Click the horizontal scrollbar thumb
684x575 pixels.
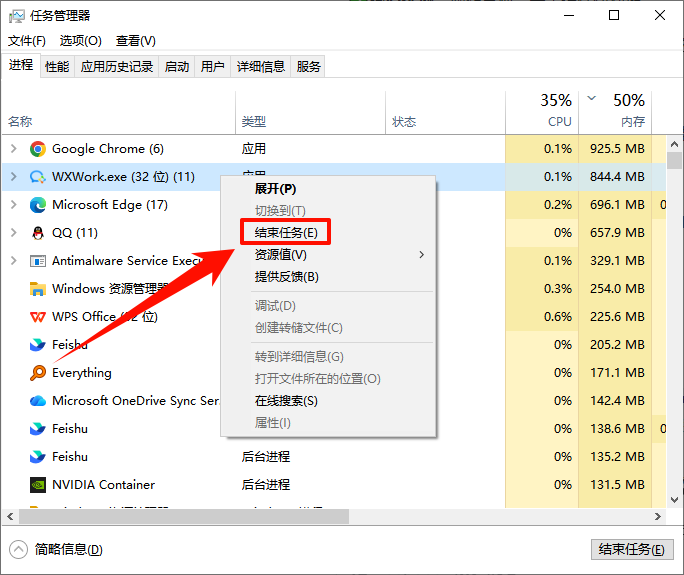click(184, 517)
